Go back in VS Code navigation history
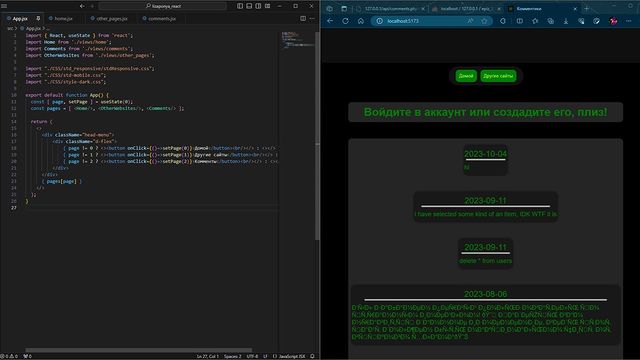This screenshot has height=360, width=640. [x=82, y=6]
